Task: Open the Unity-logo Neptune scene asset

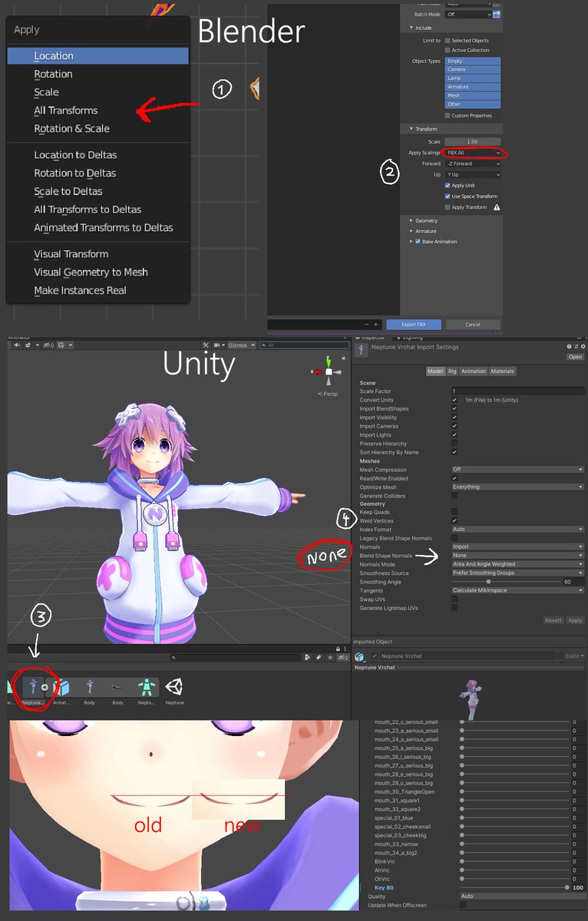Action: click(174, 687)
